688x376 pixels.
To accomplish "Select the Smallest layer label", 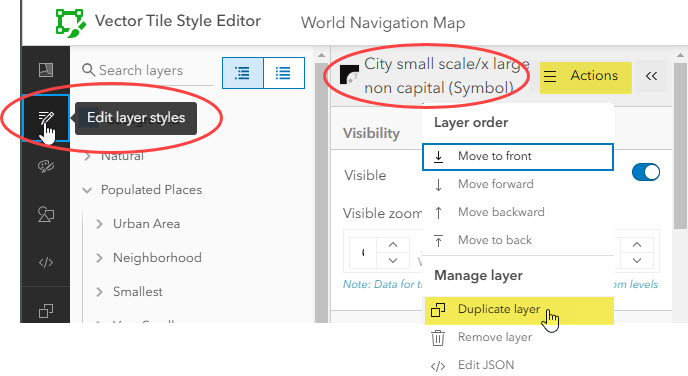I will point(138,292).
